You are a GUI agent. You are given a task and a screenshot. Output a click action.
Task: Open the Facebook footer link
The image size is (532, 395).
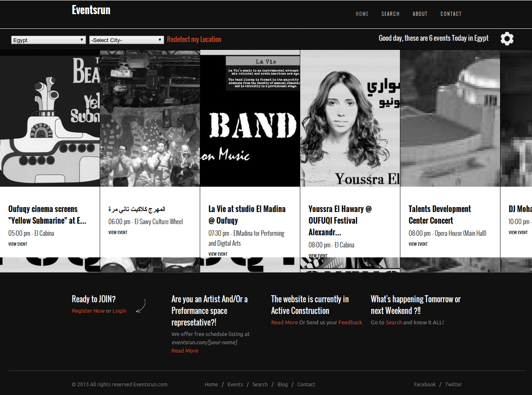[x=425, y=384]
